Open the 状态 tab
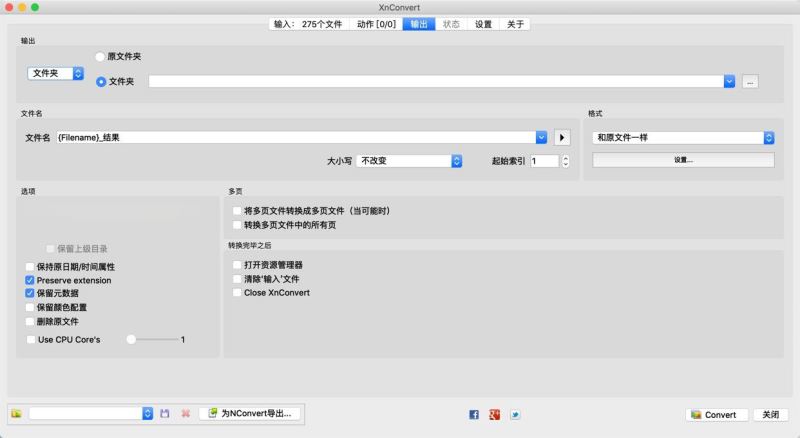Screen dimensions: 800x438 451,24
